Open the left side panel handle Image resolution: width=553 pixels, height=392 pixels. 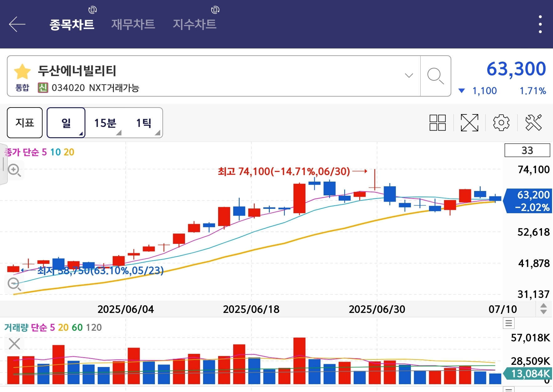click(3, 164)
